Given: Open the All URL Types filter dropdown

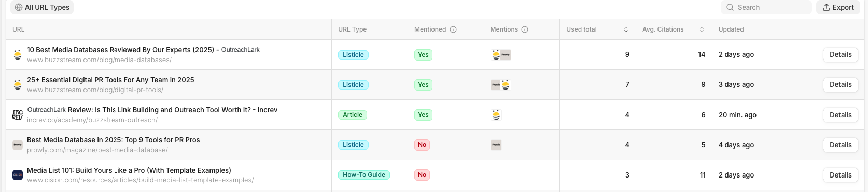Looking at the screenshot, I should (42, 7).
